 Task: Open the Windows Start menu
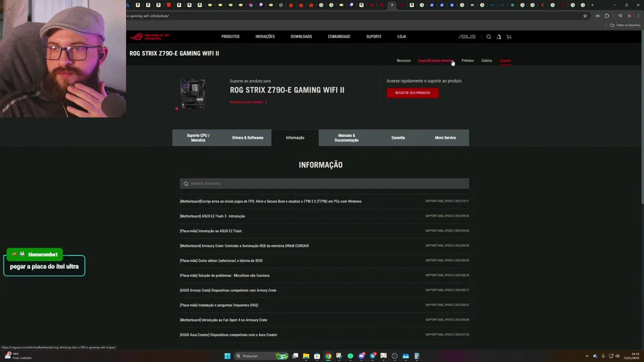pyautogui.click(x=227, y=356)
